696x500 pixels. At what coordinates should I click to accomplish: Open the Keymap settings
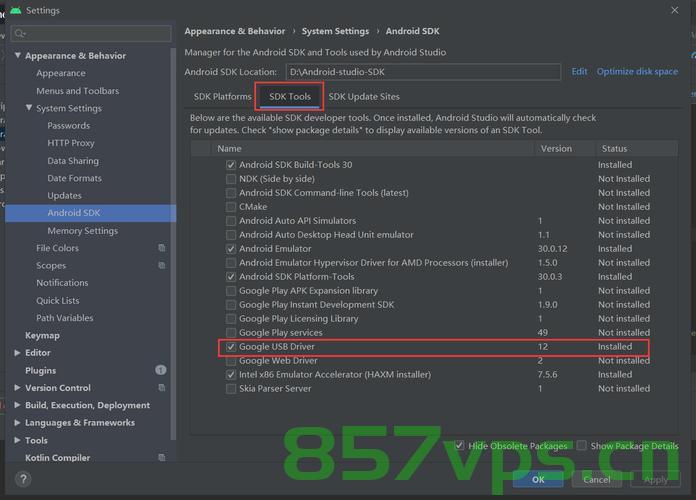coord(42,335)
